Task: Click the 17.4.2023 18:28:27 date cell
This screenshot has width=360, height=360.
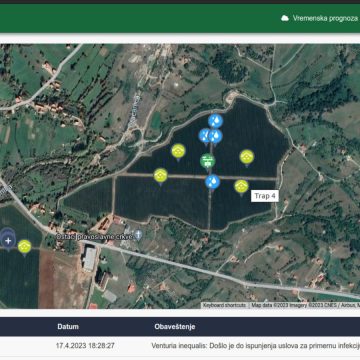Action: [85, 346]
